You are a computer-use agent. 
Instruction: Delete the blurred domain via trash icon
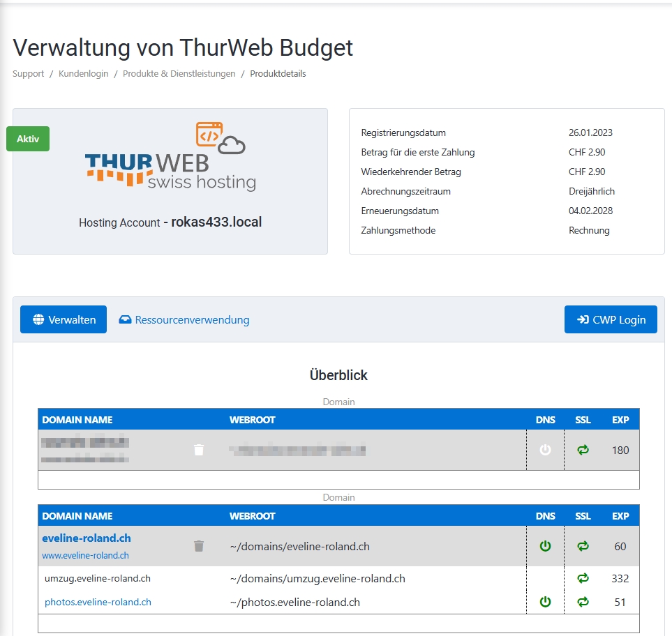click(x=199, y=450)
